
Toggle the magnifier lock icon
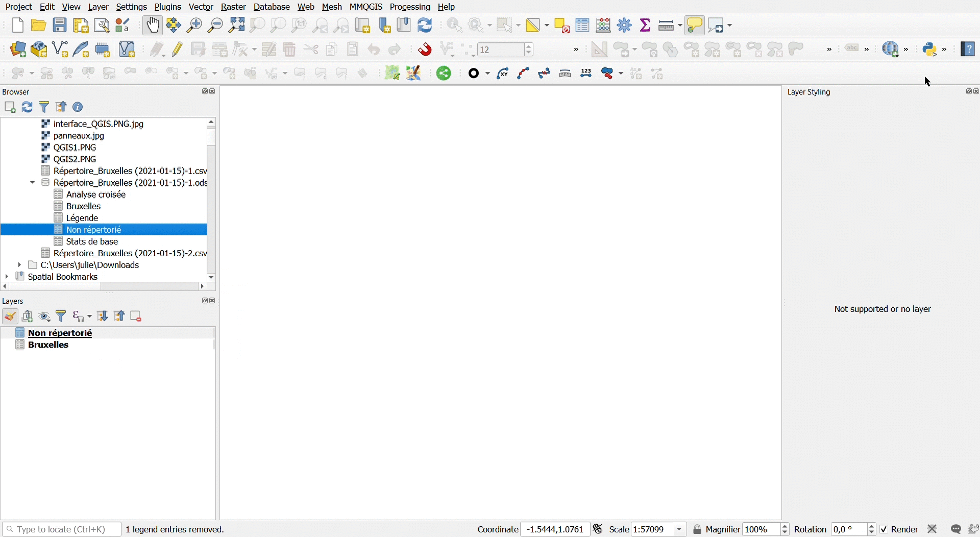[x=698, y=529]
